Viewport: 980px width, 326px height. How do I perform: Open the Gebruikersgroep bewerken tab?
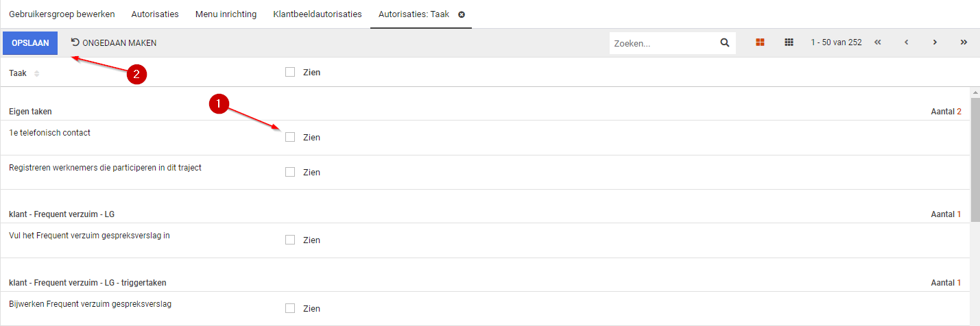(62, 14)
